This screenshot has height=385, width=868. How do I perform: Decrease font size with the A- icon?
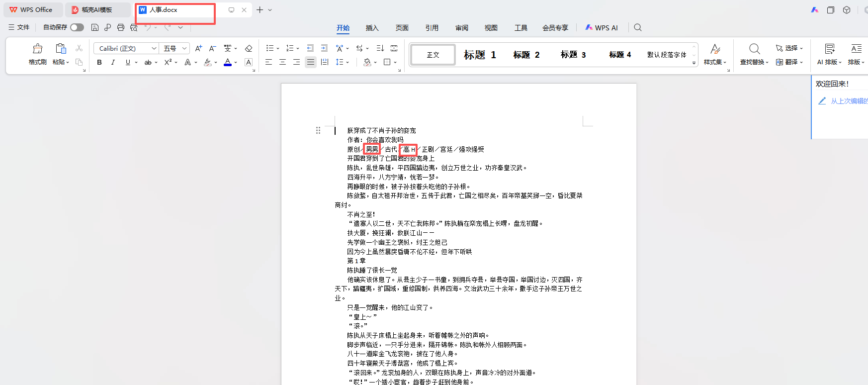pyautogui.click(x=212, y=48)
